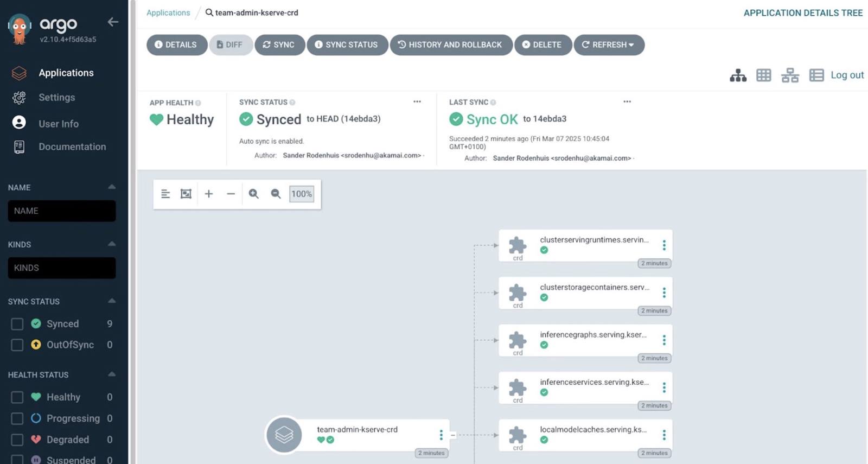Switch to the pods grid view
This screenshot has height=464, width=868.
coord(764,75)
